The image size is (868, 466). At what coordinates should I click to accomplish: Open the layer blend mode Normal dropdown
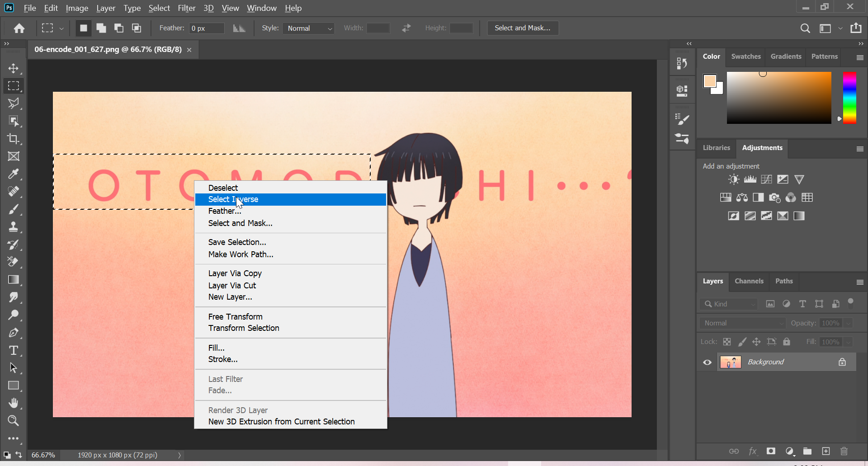(x=743, y=323)
